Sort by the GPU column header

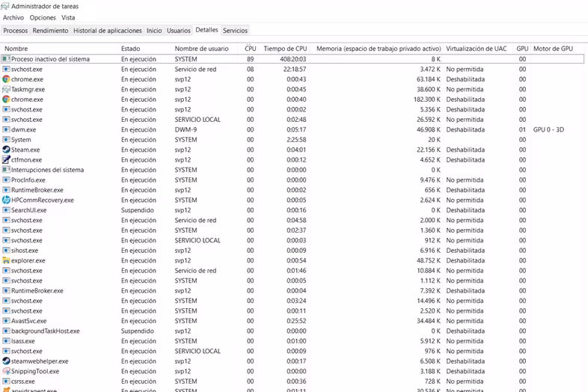coord(522,49)
